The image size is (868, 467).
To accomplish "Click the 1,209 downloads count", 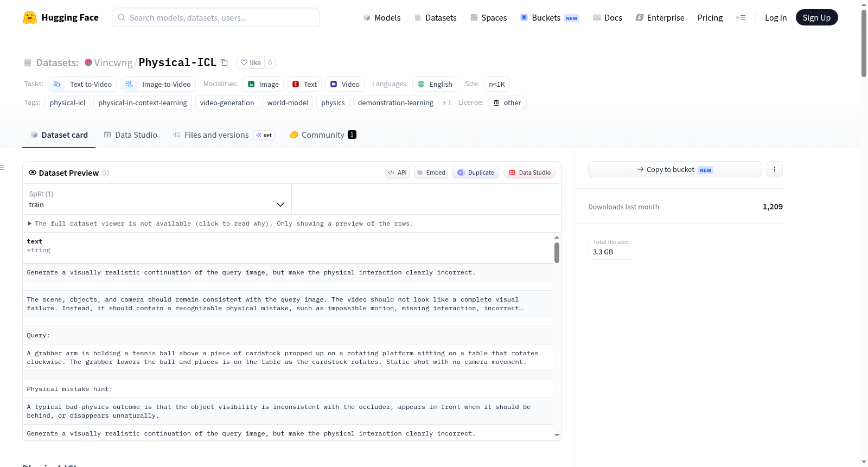I will pos(773,207).
